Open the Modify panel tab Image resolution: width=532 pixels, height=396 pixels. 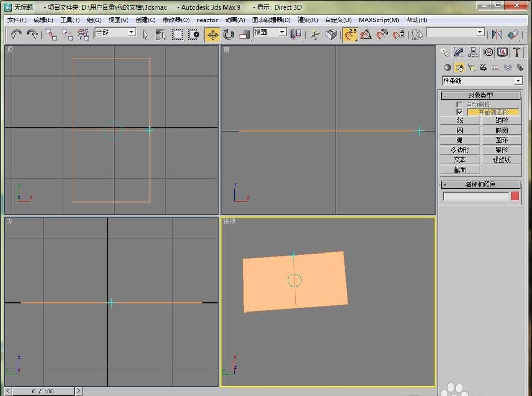[459, 52]
